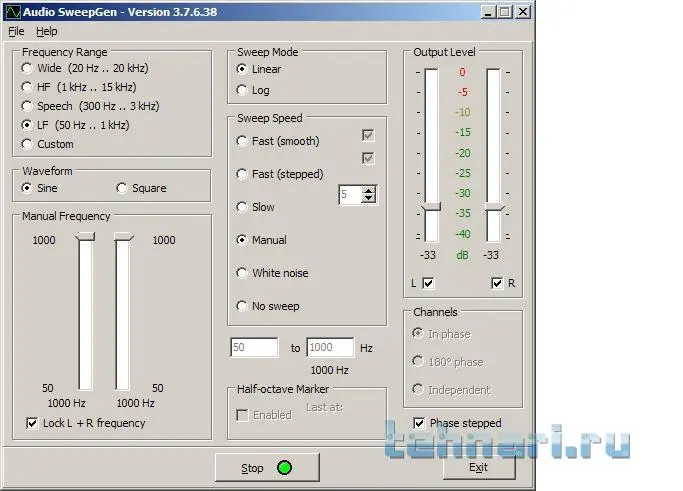
Task: Open the Help menu
Action: pyautogui.click(x=47, y=31)
